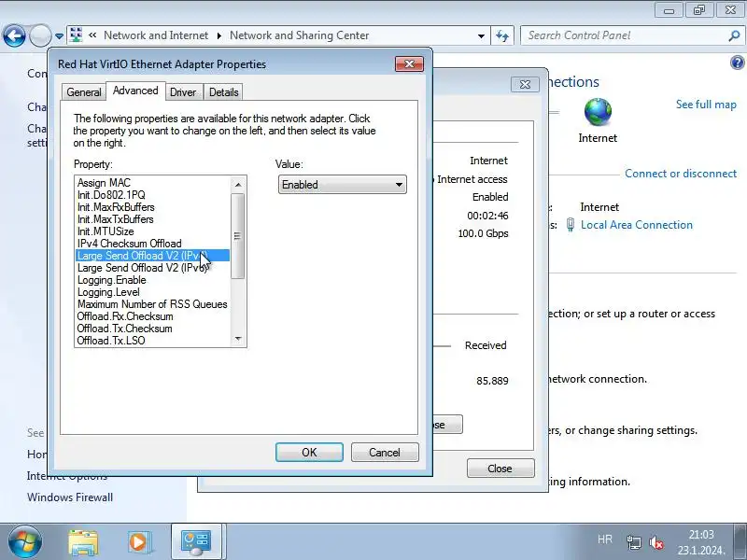
Task: Select the Logging.Enable property
Action: pos(152,280)
